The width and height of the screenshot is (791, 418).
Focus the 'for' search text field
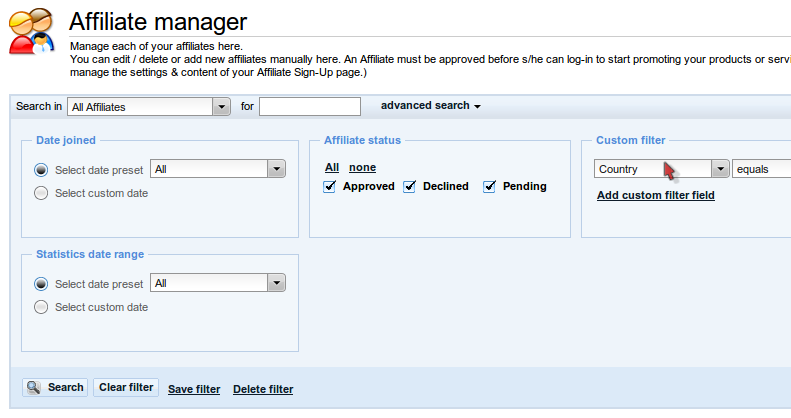(x=310, y=106)
